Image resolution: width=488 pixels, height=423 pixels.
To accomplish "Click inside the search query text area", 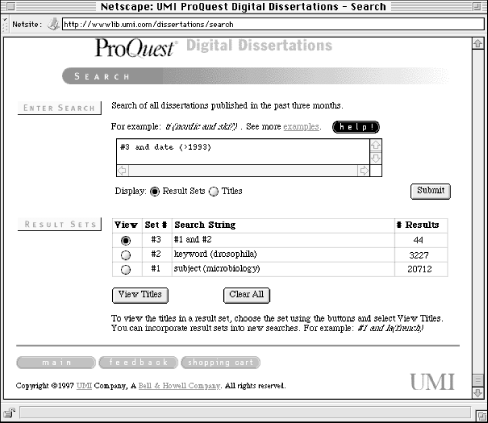I will (243, 152).
